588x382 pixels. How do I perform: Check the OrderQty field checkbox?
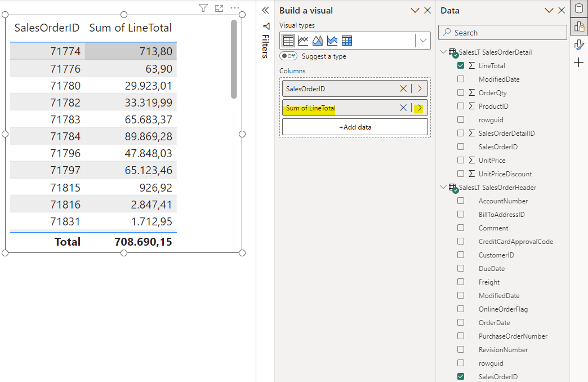[461, 93]
